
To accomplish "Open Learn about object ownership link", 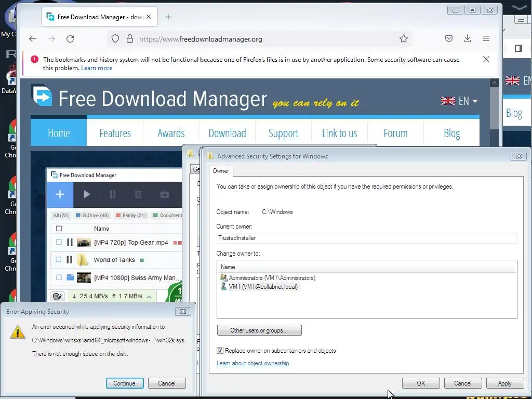I will click(253, 363).
